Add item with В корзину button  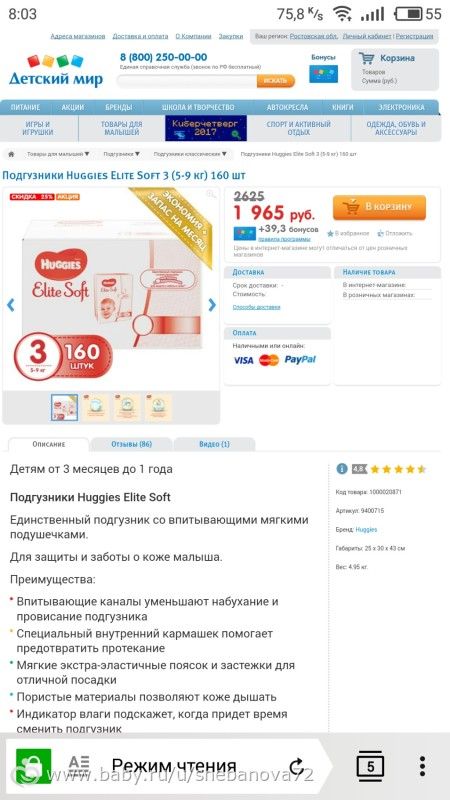click(379, 207)
